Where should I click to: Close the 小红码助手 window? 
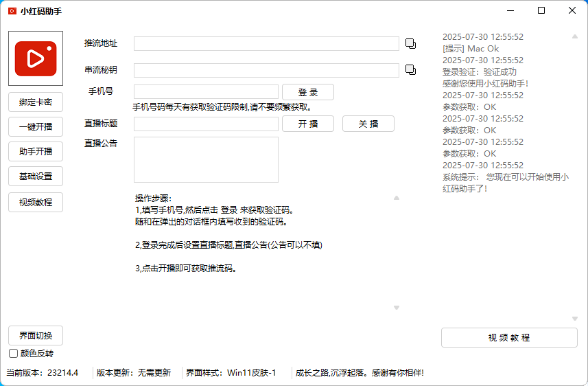[x=572, y=10]
